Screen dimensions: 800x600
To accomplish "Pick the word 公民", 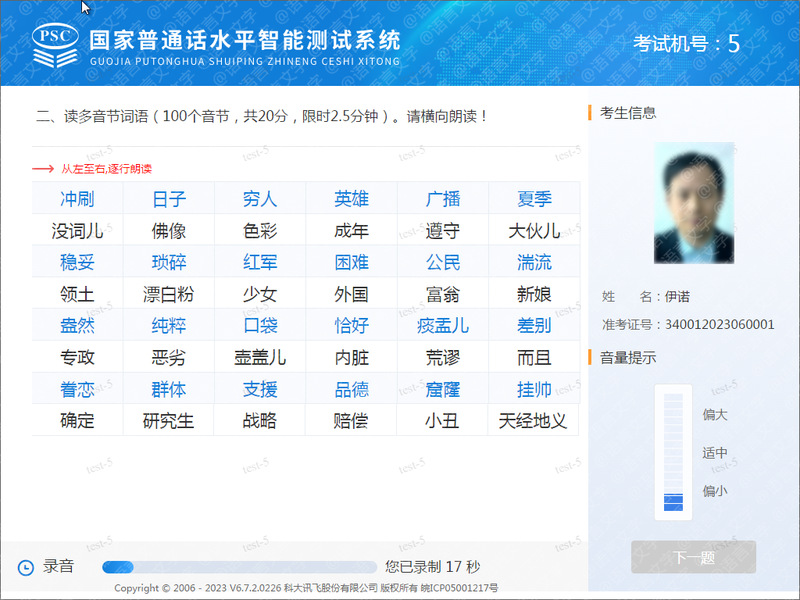I will point(443,263).
